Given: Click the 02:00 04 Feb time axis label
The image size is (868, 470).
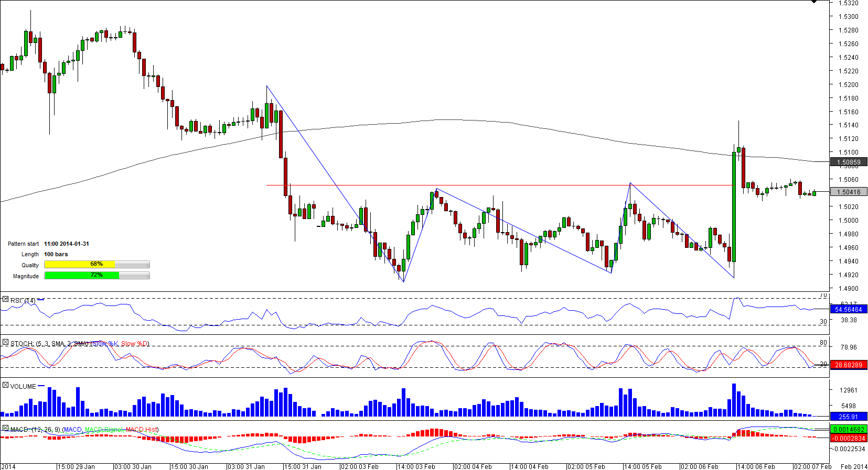Looking at the screenshot, I should 473,467.
